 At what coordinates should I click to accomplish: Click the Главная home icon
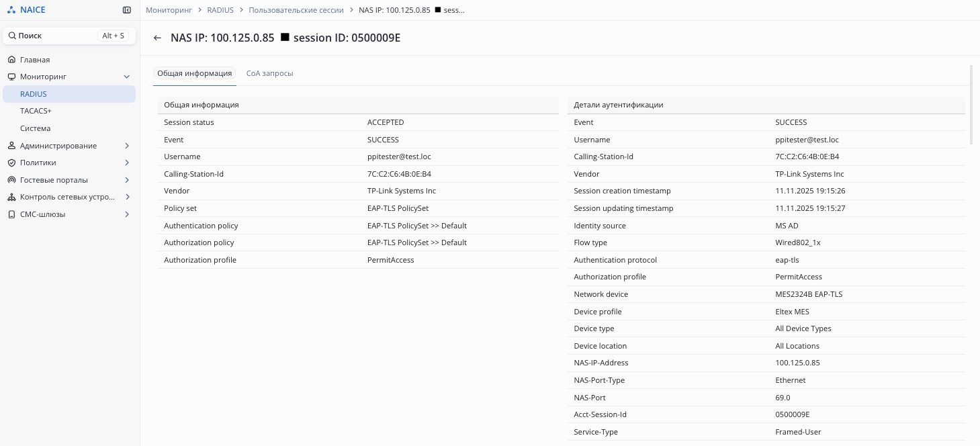11,60
